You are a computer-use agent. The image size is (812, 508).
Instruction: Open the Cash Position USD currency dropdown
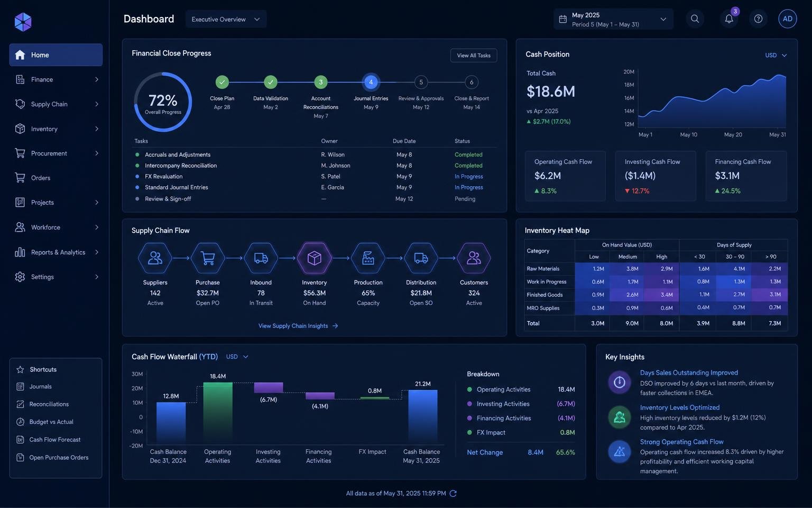pos(776,55)
